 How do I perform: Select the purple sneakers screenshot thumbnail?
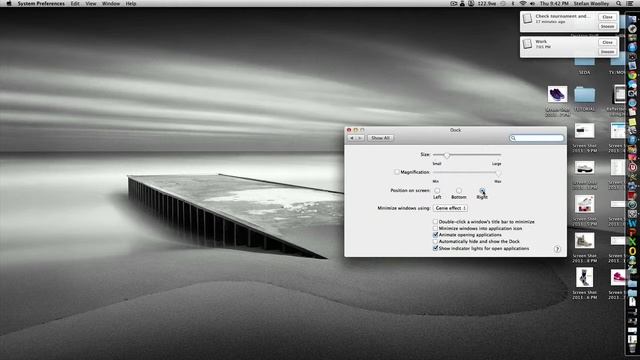[557, 94]
